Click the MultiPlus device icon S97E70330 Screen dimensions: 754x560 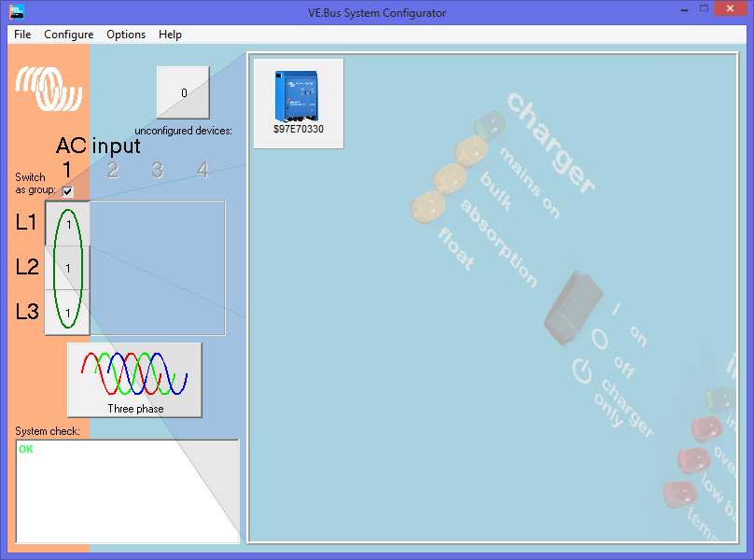(298, 103)
